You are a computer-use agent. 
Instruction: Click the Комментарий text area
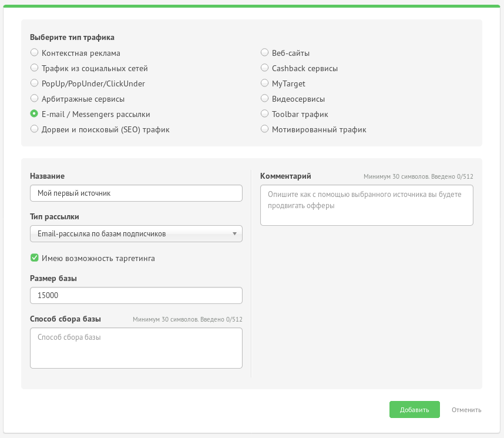[x=367, y=205]
